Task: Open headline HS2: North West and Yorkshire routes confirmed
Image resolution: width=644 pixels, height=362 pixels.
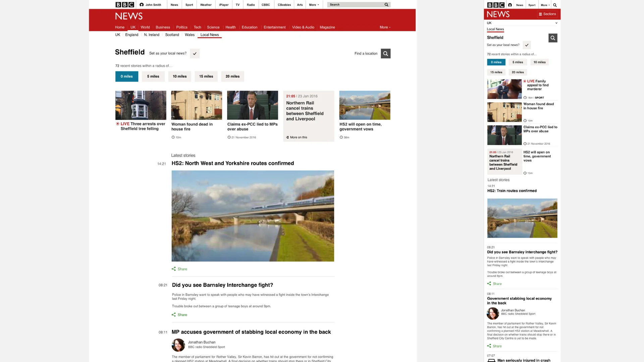Action: click(x=233, y=163)
